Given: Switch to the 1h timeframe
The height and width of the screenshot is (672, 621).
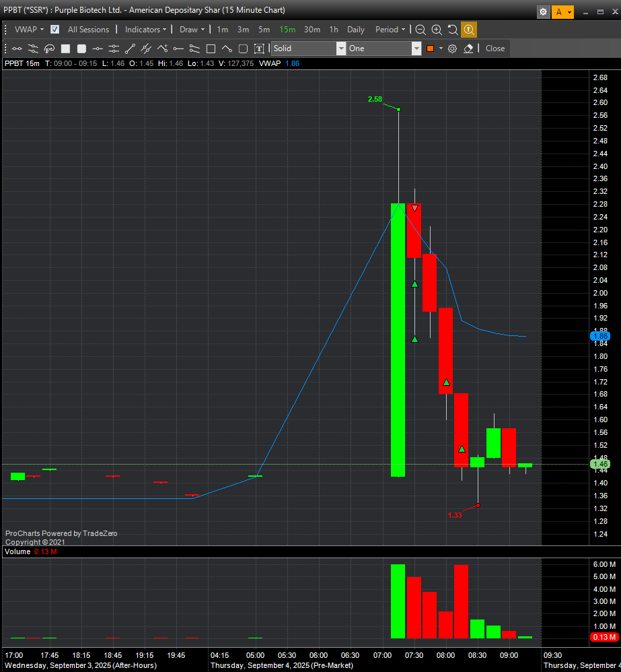Looking at the screenshot, I should 334,30.
